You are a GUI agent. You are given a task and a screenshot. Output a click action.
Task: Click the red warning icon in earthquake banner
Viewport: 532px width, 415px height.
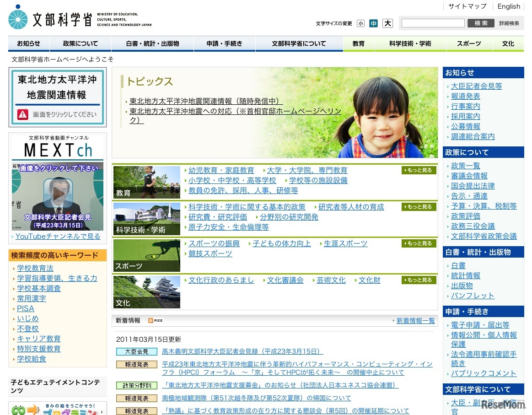click(x=23, y=114)
